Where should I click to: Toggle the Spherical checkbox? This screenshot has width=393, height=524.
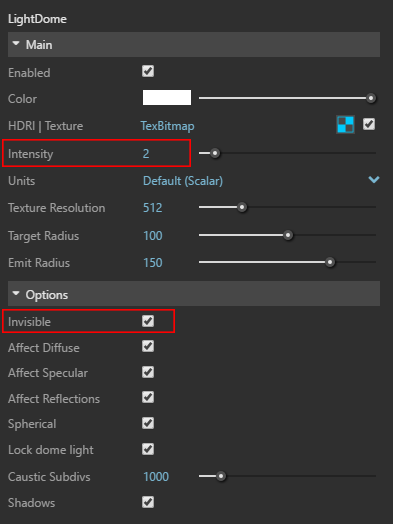point(148,423)
